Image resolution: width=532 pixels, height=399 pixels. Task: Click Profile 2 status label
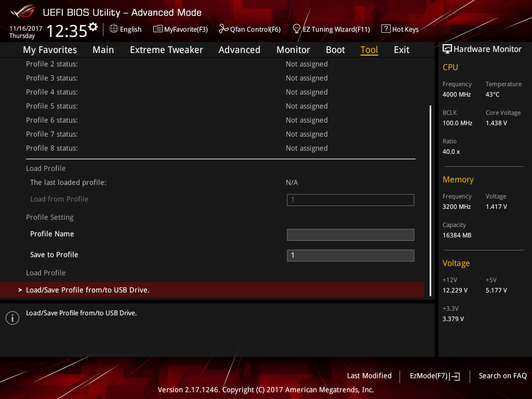pyautogui.click(x=52, y=64)
